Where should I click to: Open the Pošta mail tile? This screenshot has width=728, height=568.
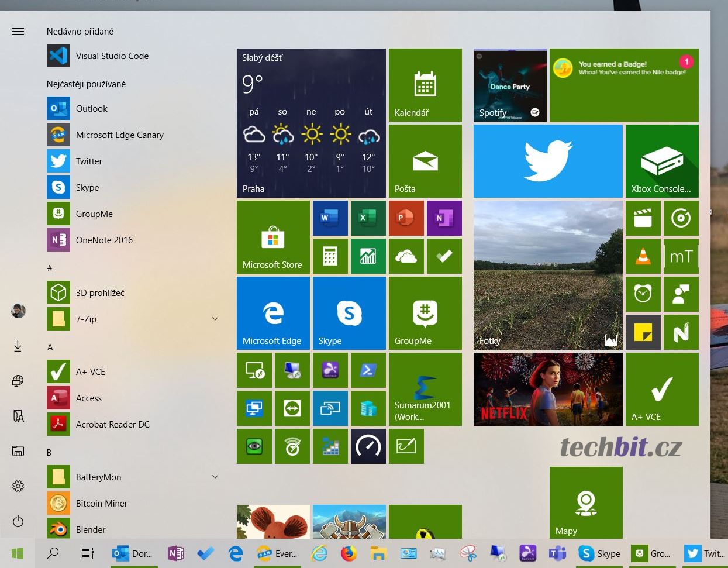pos(425,161)
